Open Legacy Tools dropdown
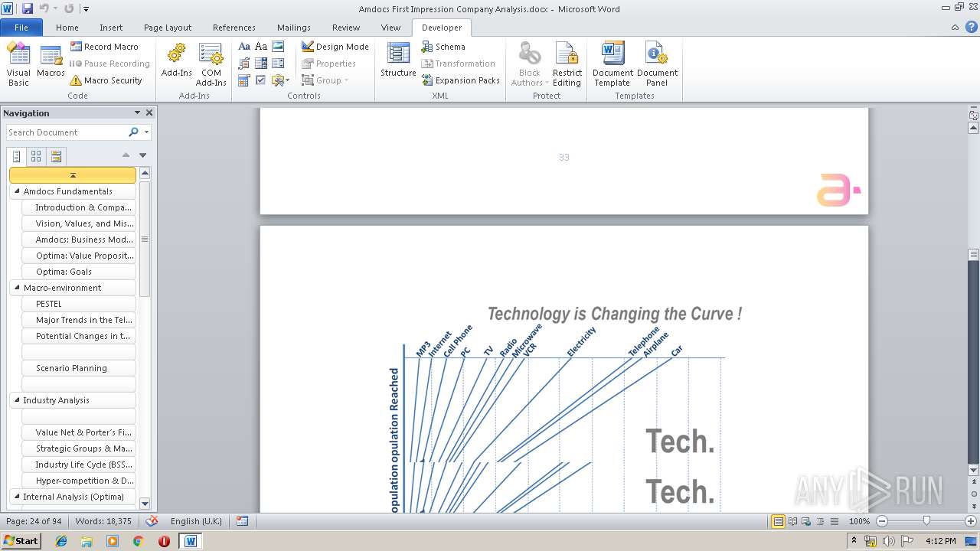Viewport: 980px width, 551px height. [x=280, y=80]
